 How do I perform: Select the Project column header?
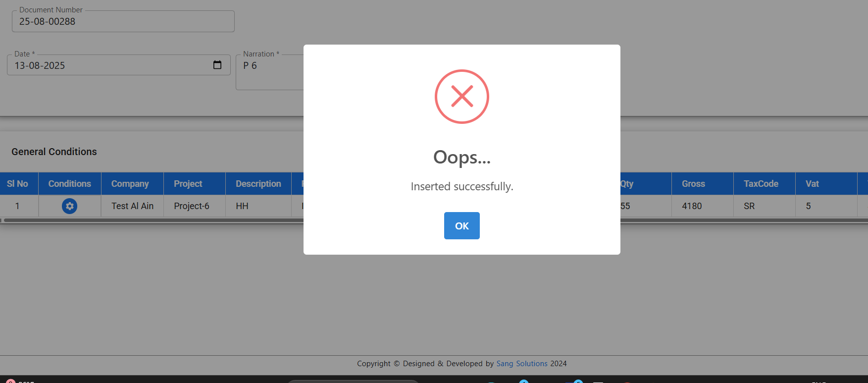coord(188,184)
